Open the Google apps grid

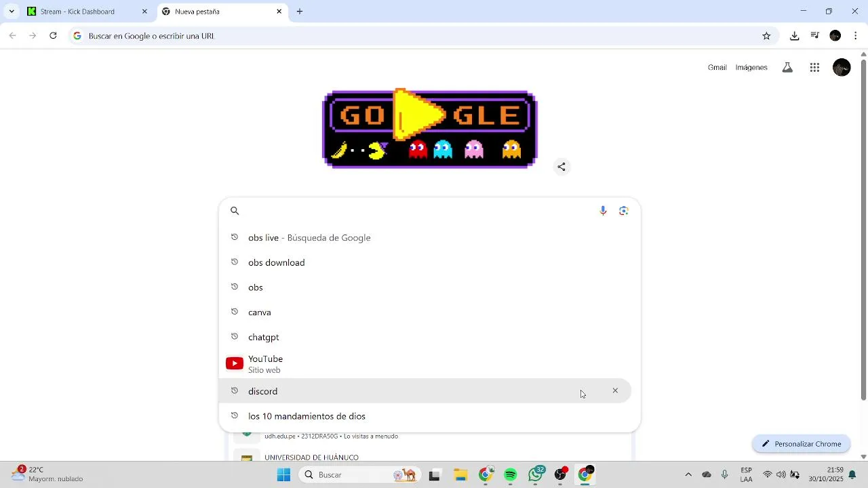[x=814, y=67]
